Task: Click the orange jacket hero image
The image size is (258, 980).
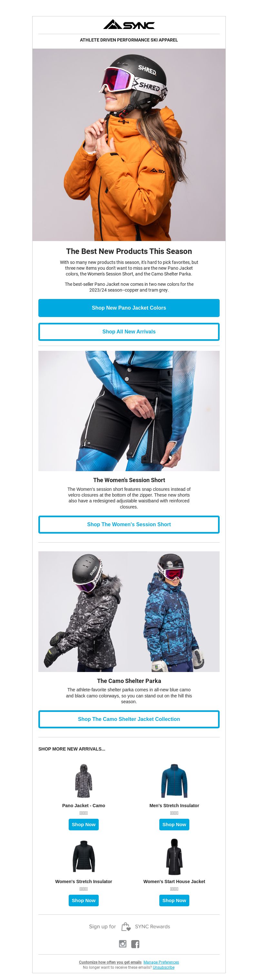Action: click(x=129, y=145)
